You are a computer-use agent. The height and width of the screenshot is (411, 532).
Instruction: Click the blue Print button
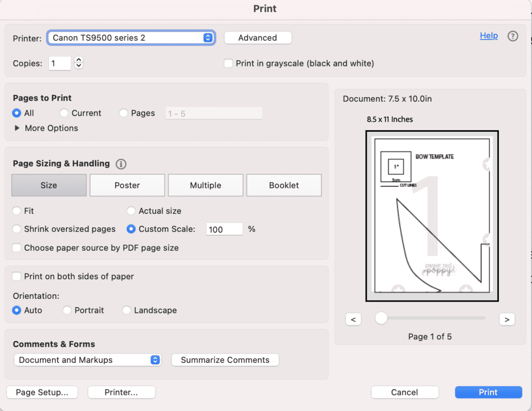click(488, 392)
